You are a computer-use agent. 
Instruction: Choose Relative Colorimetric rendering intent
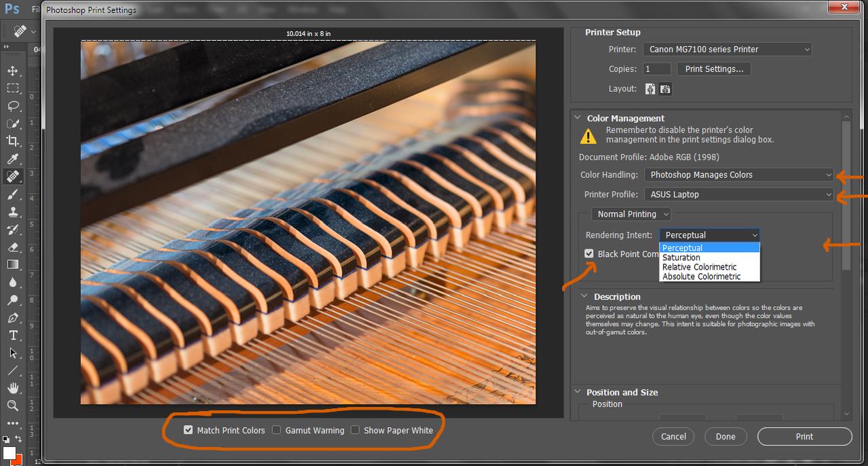click(699, 267)
